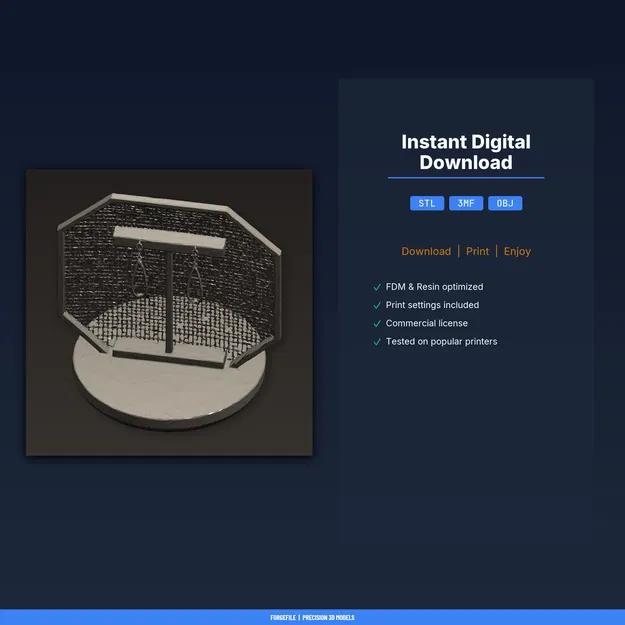Image resolution: width=625 pixels, height=625 pixels.
Task: Click the checkmark beside 'Tested on popular printers'
Action: coord(377,342)
